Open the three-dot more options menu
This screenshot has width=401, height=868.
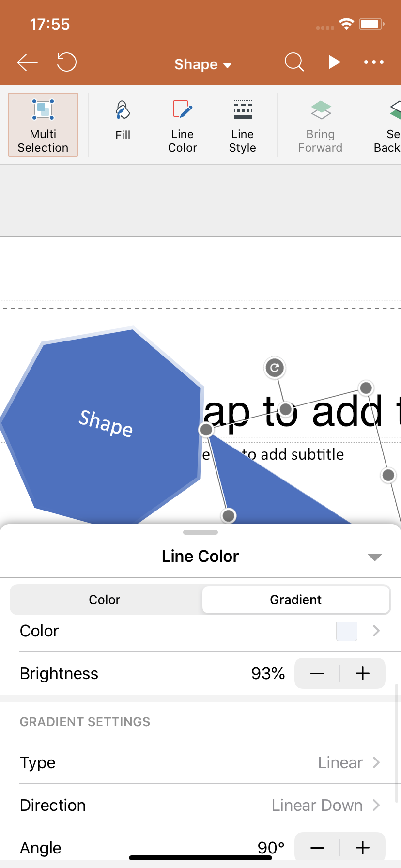click(x=374, y=62)
